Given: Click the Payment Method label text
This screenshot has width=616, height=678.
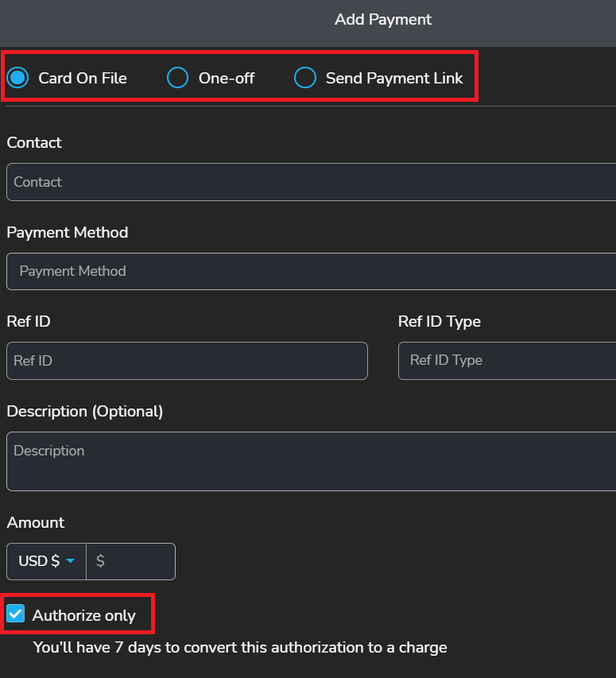Looking at the screenshot, I should (x=68, y=233).
